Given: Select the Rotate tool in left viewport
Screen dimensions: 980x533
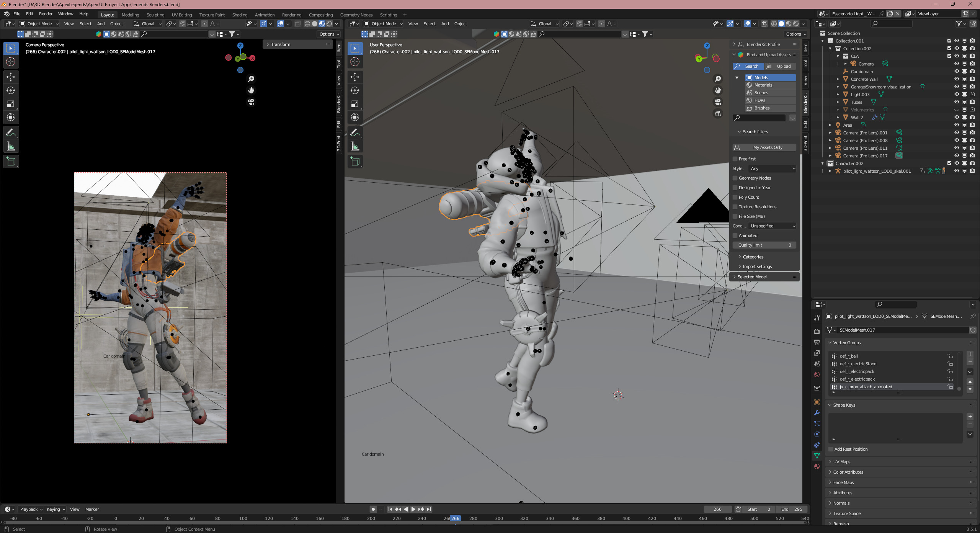Looking at the screenshot, I should (x=11, y=90).
